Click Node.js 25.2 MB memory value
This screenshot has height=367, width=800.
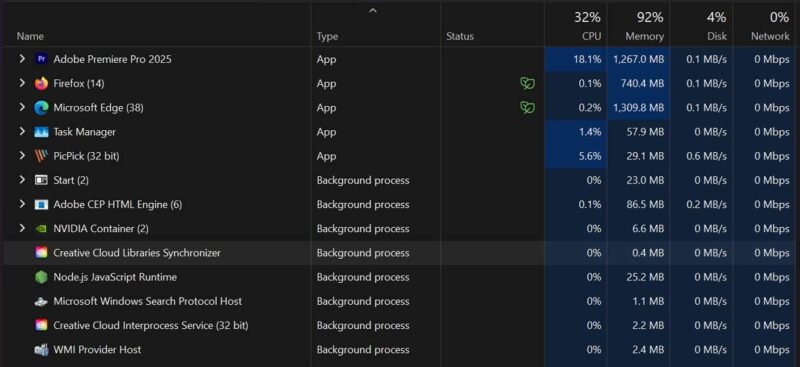pos(645,277)
